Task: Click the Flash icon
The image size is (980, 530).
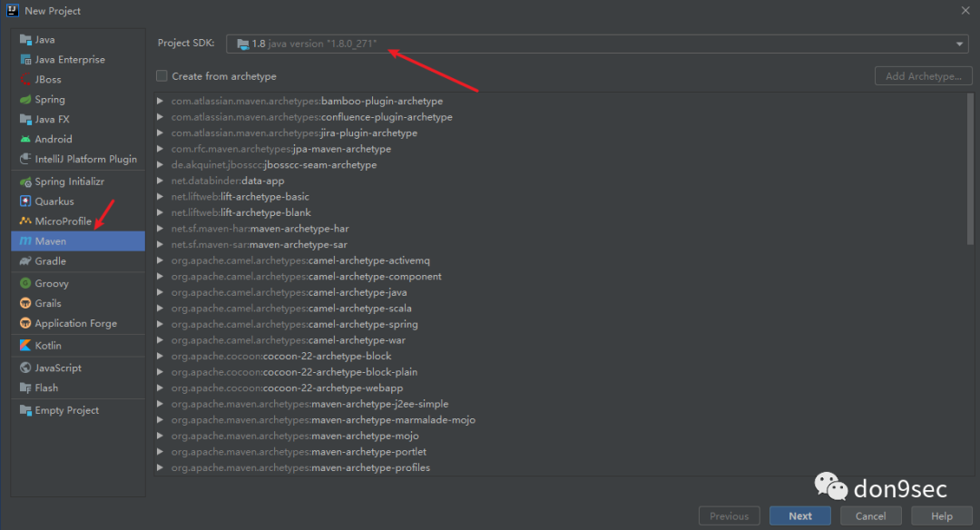Action: point(25,388)
